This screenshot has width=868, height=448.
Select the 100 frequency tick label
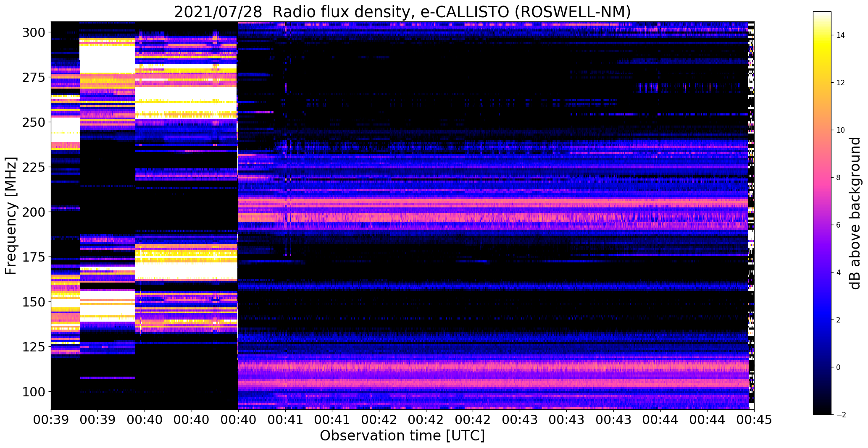point(34,392)
